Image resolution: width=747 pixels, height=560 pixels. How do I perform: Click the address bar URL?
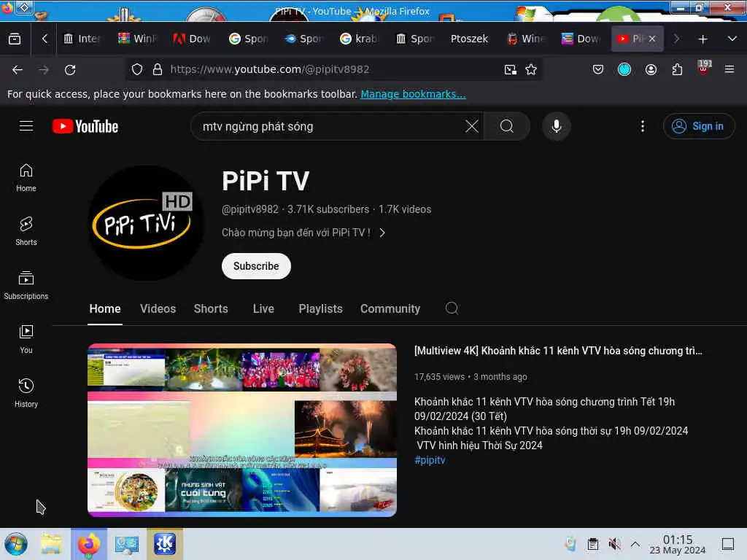coord(270,69)
